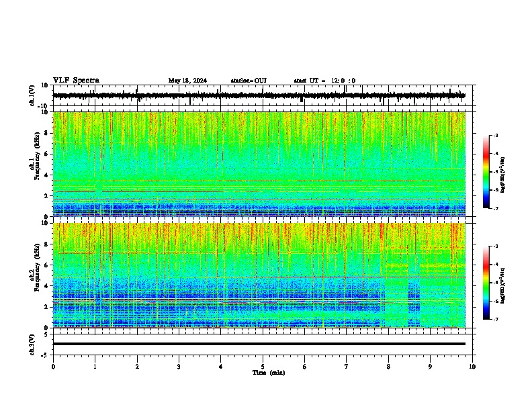Click tick label "8" on the time axis

(388, 367)
